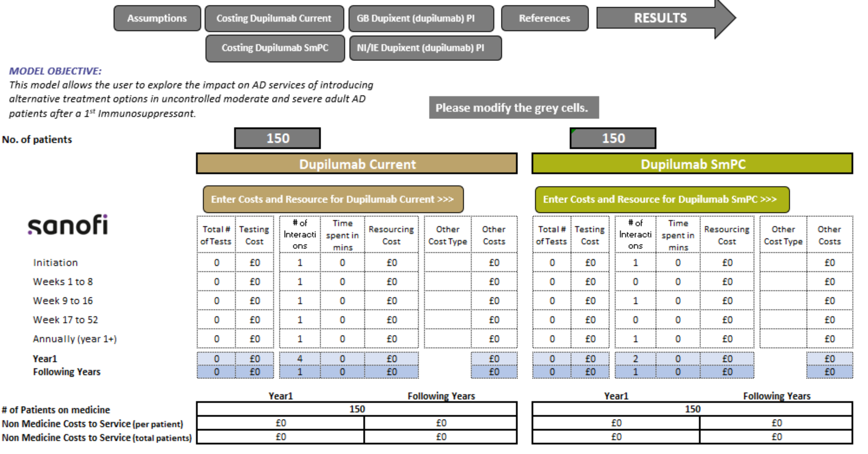Select Dupilumab Current Year1 per patient cost cell

click(x=281, y=423)
